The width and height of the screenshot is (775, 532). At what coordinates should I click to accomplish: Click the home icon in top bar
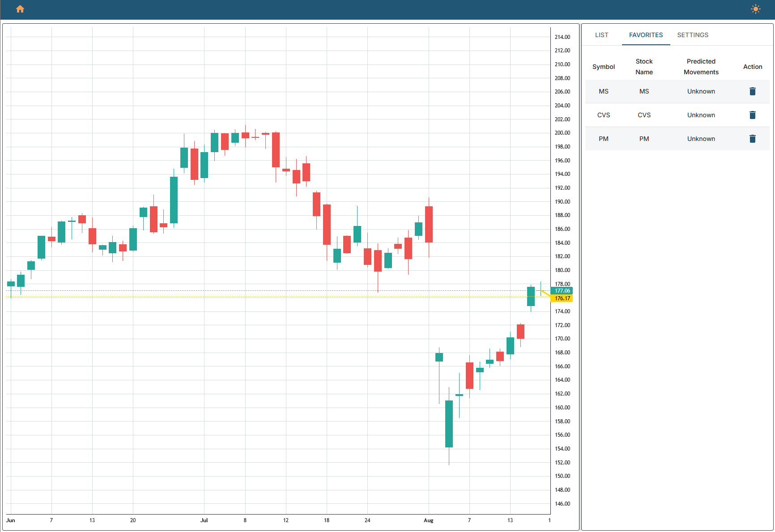pos(20,9)
